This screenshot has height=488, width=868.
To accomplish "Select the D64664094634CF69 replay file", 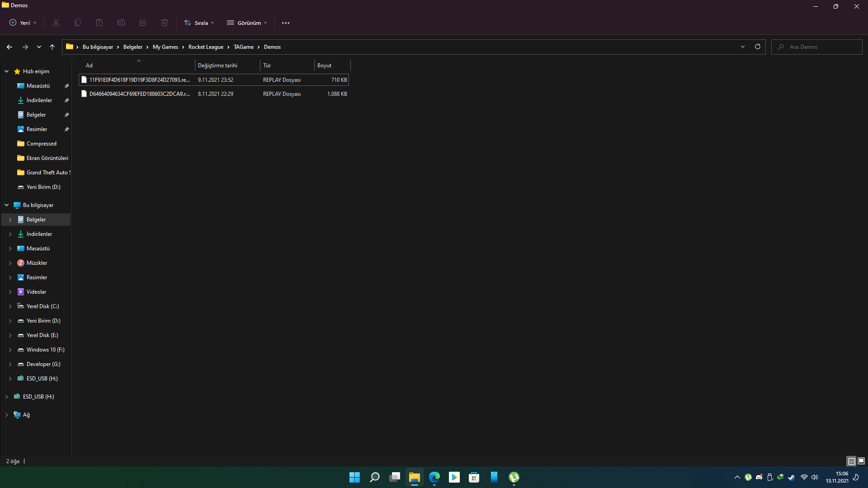I will [x=139, y=94].
